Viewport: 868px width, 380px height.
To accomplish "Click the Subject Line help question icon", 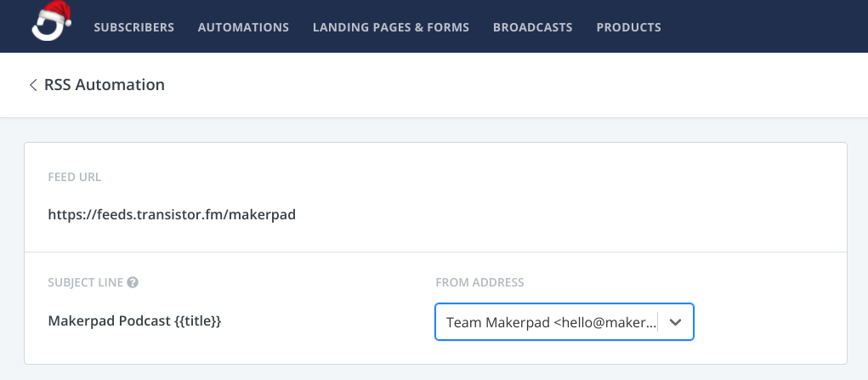I will 133,282.
